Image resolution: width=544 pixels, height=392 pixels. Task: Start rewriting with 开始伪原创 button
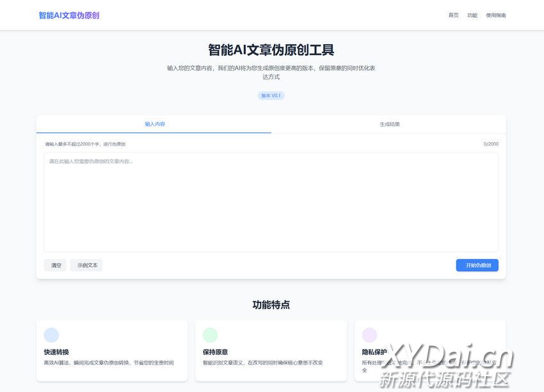[x=477, y=265]
